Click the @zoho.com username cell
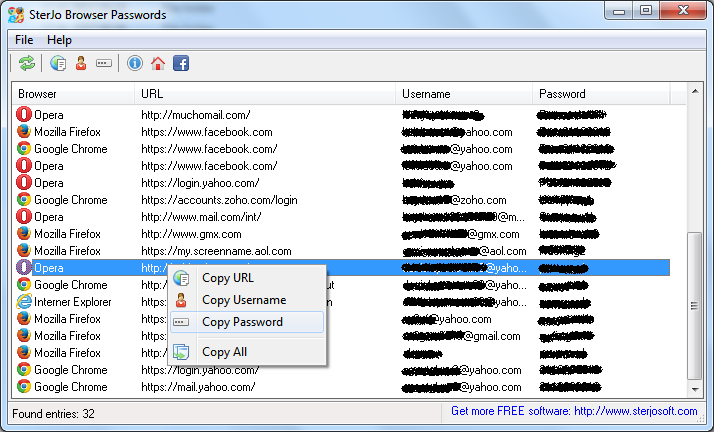The width and height of the screenshot is (714, 432). point(454,200)
